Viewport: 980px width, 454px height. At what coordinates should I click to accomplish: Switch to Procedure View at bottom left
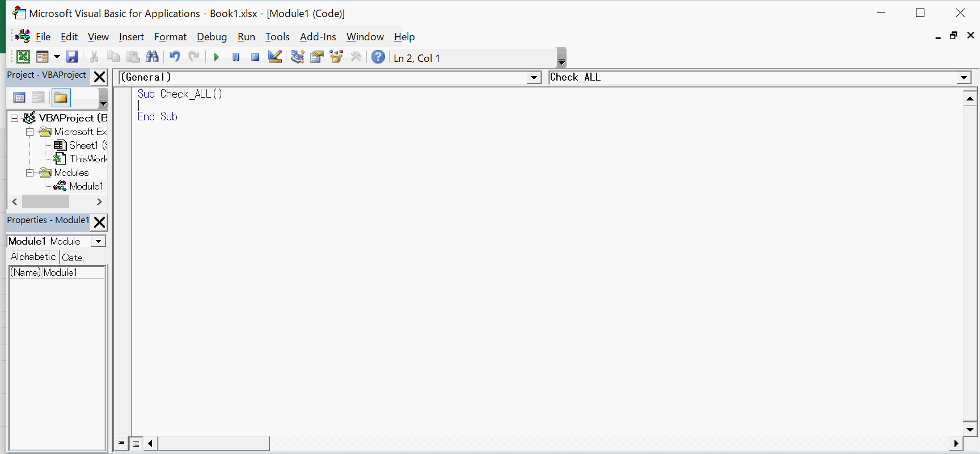click(x=121, y=443)
